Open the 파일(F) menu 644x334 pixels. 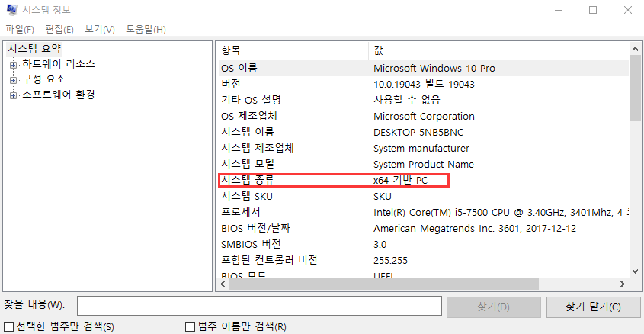tap(20, 29)
